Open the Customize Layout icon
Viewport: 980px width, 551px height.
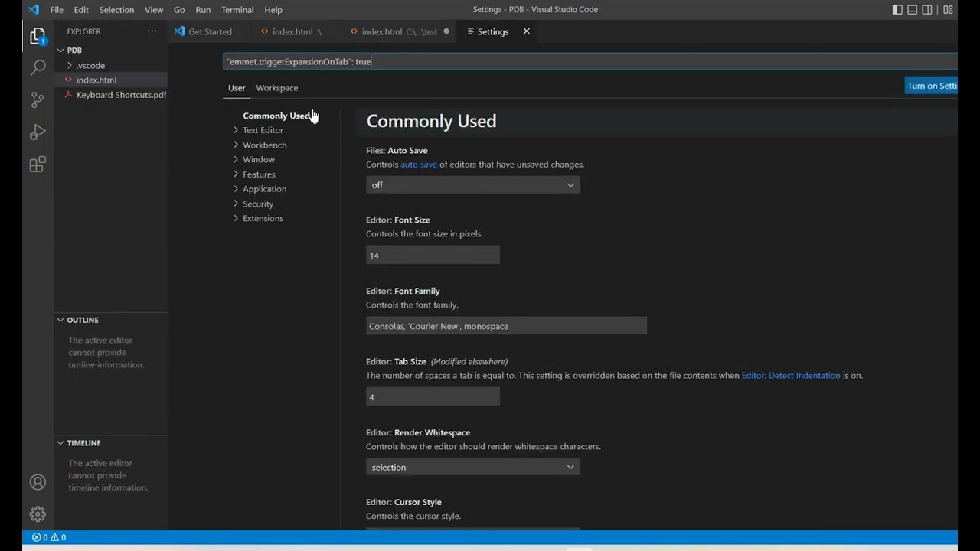948,10
